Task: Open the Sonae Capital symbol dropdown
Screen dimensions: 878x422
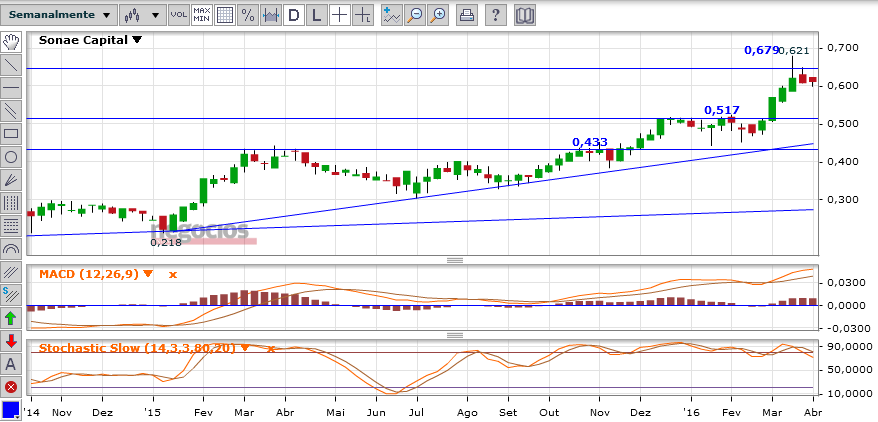Action: click(x=137, y=40)
